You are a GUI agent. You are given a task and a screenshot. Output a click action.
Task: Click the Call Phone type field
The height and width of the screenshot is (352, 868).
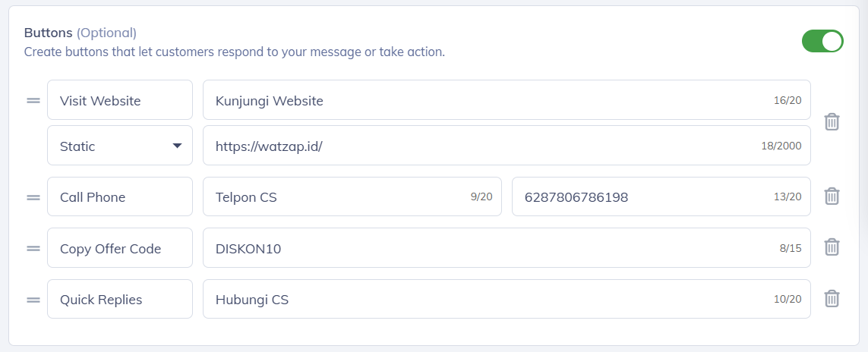point(120,197)
